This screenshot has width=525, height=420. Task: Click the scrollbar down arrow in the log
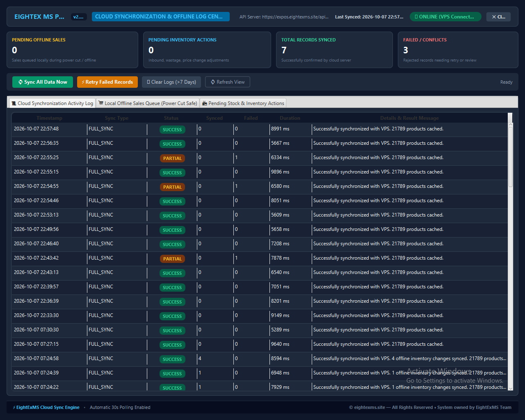point(511,388)
